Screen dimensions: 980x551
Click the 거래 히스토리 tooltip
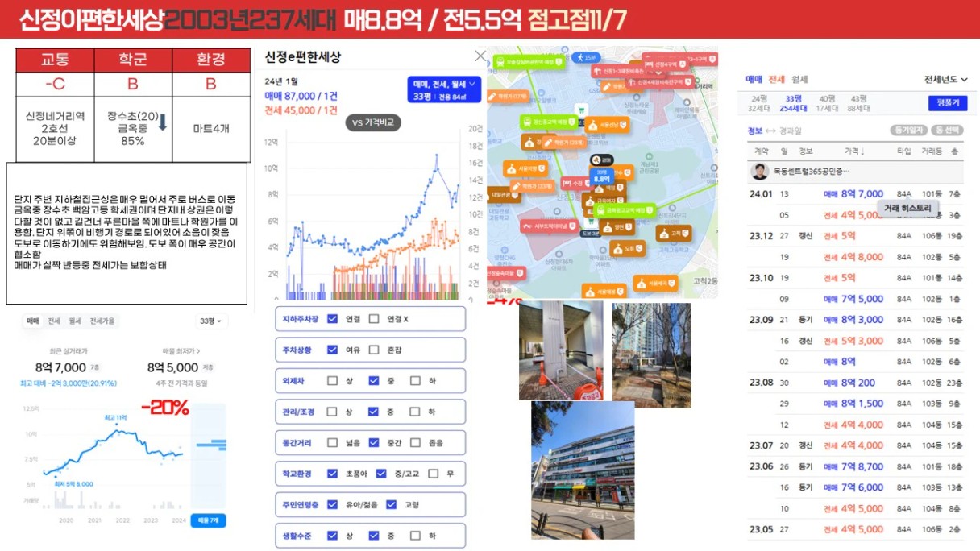tap(907, 208)
